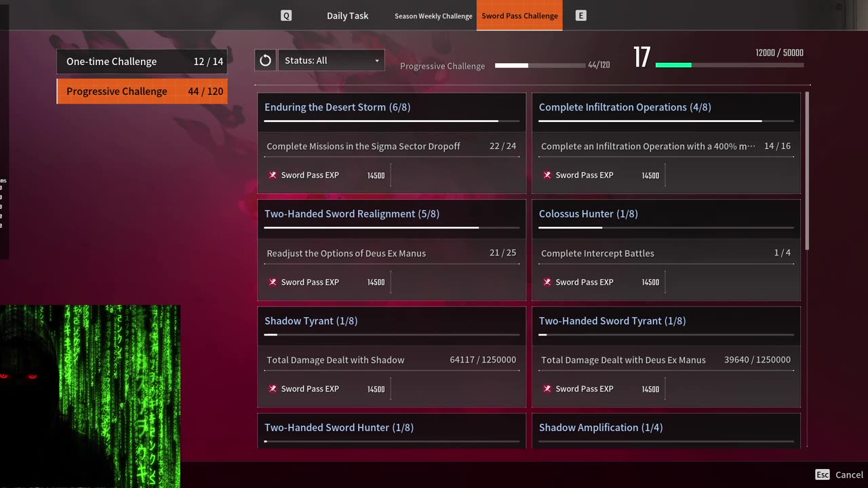
Task: Click the refresh icon next to Status filter
Action: (265, 60)
